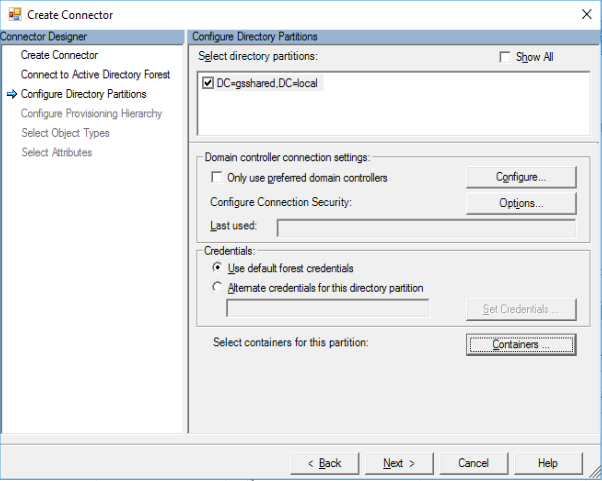Uncheck the DC=gsshared,DC=local partition checkbox
This screenshot has height=481, width=602.
click(x=208, y=83)
